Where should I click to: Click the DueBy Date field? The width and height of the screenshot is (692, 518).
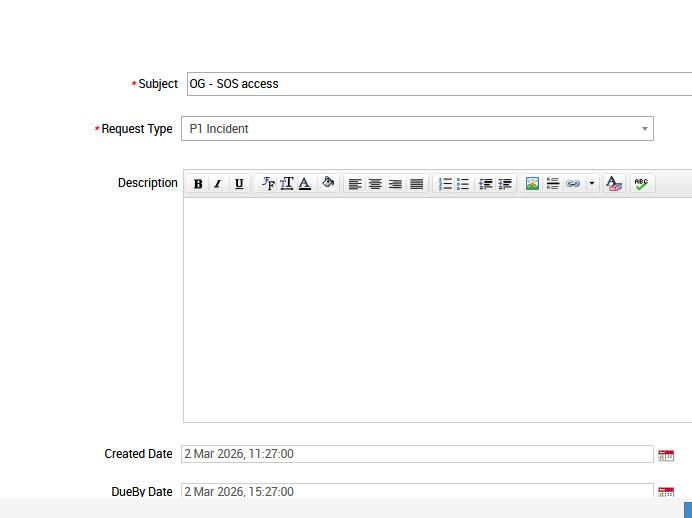click(417, 491)
